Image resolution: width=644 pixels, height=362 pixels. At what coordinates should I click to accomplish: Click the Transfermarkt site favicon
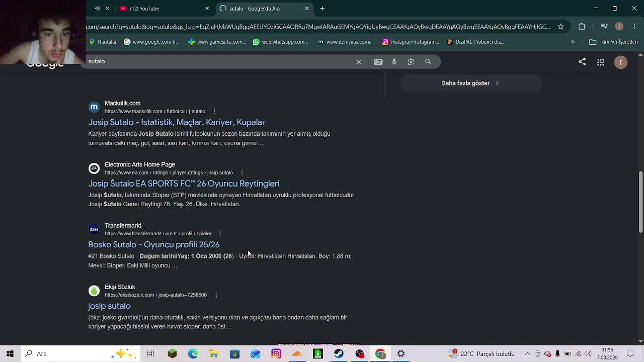click(x=94, y=230)
